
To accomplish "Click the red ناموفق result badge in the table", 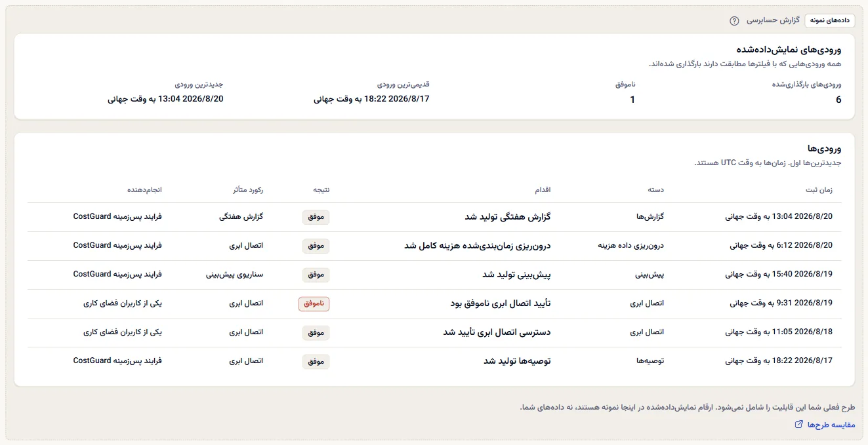I will point(314,303).
